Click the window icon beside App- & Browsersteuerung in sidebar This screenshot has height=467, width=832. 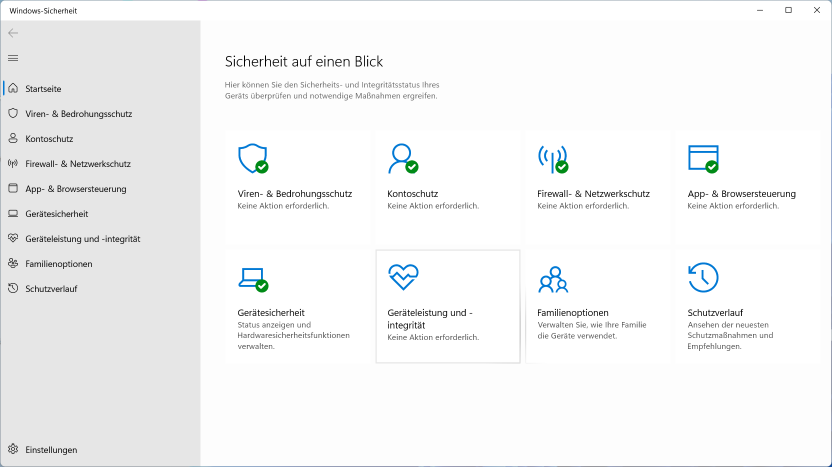tap(13, 188)
